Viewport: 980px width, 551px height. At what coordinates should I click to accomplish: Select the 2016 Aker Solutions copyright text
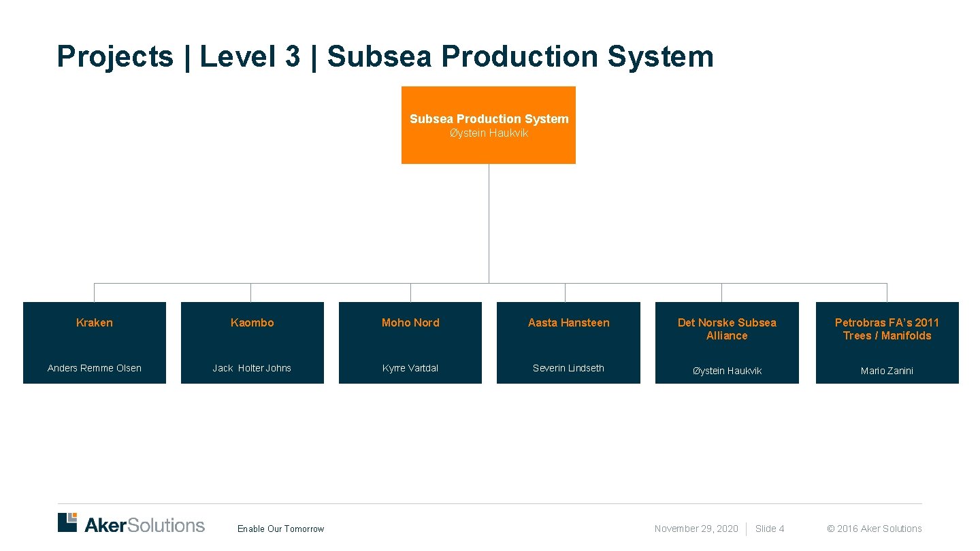(x=874, y=529)
